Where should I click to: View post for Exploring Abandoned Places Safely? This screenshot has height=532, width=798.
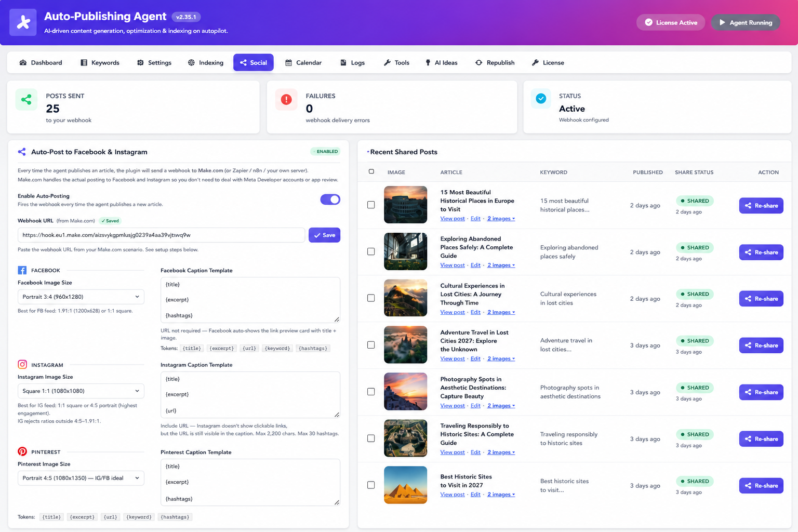[453, 265]
